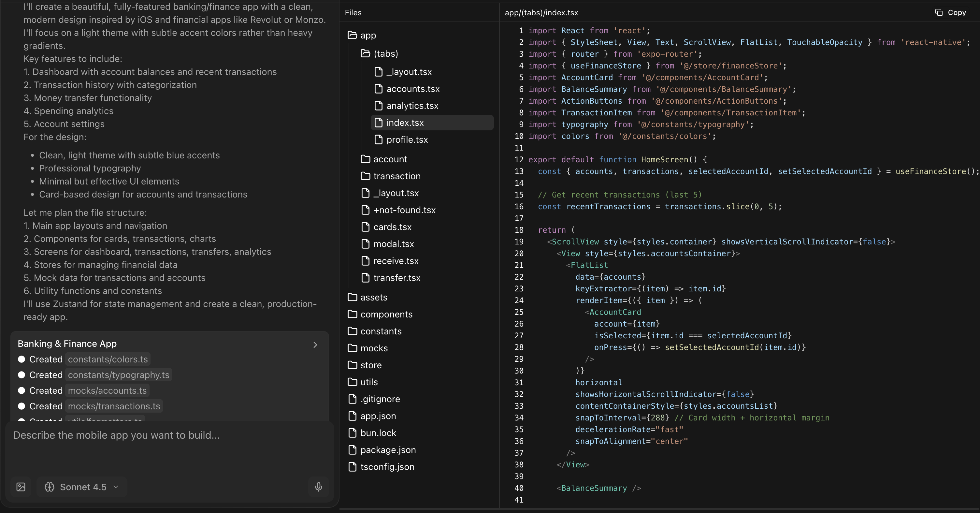
Task: Select profile.tsx in file tree
Action: 407,140
